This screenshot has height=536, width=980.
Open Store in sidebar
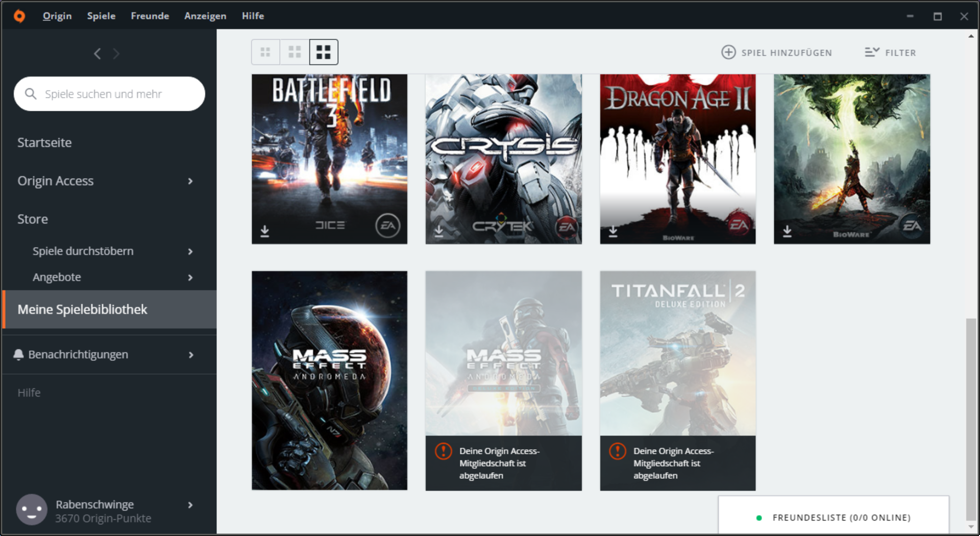click(x=33, y=219)
